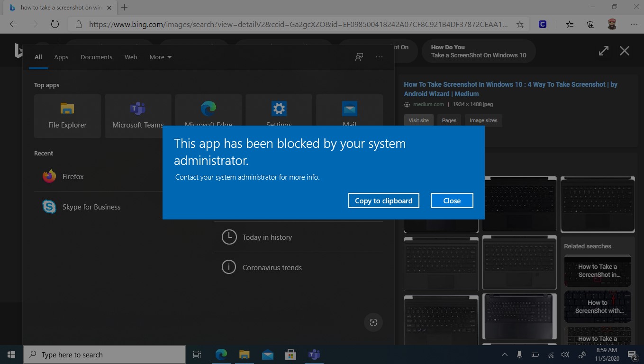Open Skype for Business from Recent
Screen dimensions: 644x364
98,207
